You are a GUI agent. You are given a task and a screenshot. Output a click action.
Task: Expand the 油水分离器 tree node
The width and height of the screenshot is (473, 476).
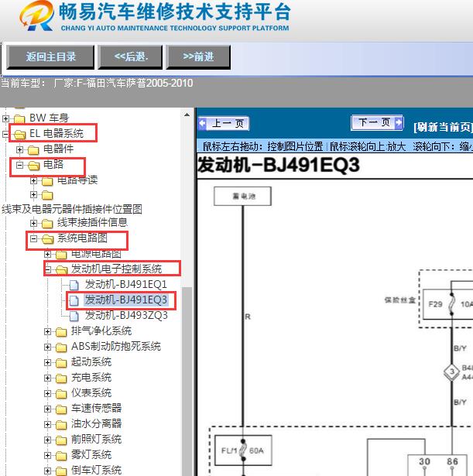point(48,424)
